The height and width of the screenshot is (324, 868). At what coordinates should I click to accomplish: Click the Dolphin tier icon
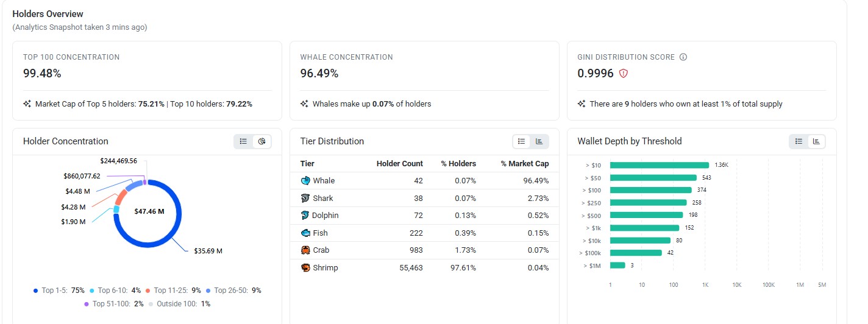[305, 216]
